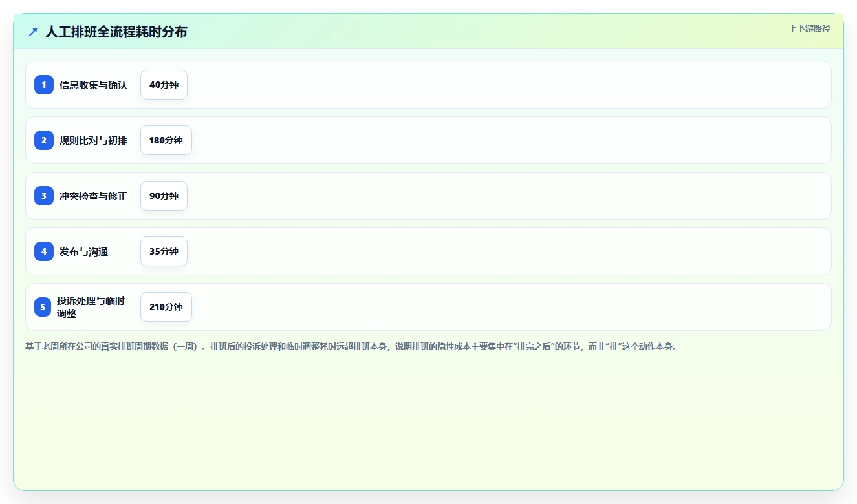The width and height of the screenshot is (857, 504).
Task: Click the number 1 step badge
Action: click(44, 85)
